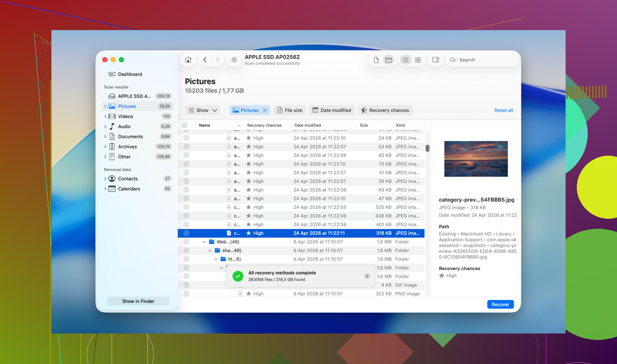
Task: Open the Date modified filter
Action: pyautogui.click(x=332, y=110)
